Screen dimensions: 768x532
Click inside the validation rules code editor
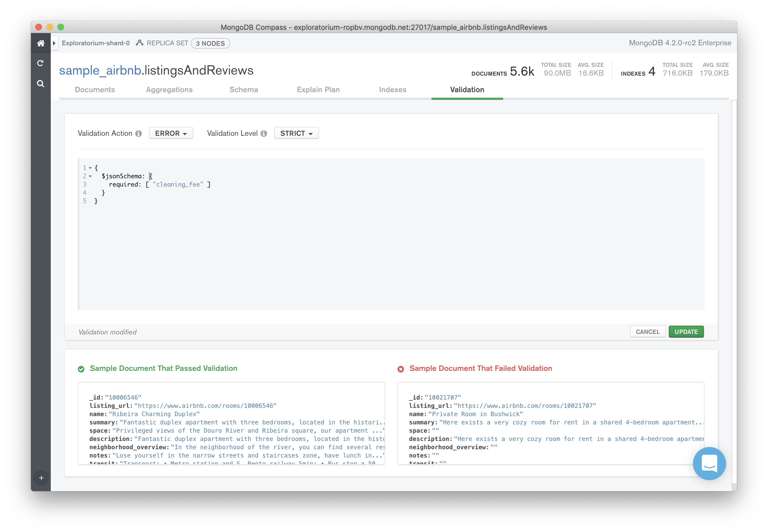(391, 234)
